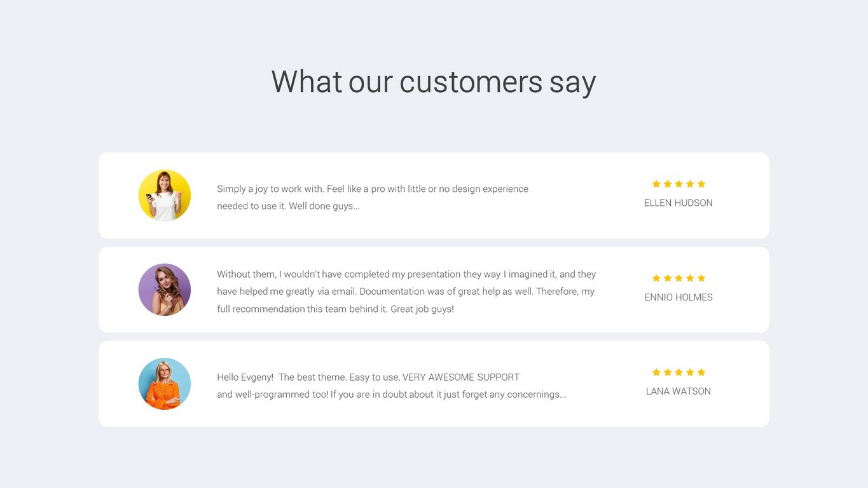Screen dimensions: 868x488
Task: Click the ELLEN HUDSON name label
Action: pos(679,203)
